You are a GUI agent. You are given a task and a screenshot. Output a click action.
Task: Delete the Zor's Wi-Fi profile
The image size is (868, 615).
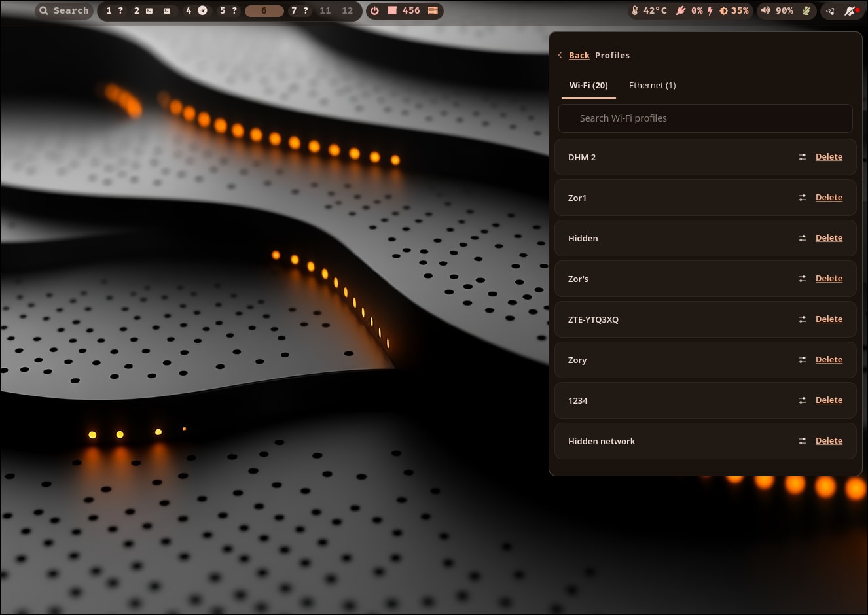coord(829,279)
